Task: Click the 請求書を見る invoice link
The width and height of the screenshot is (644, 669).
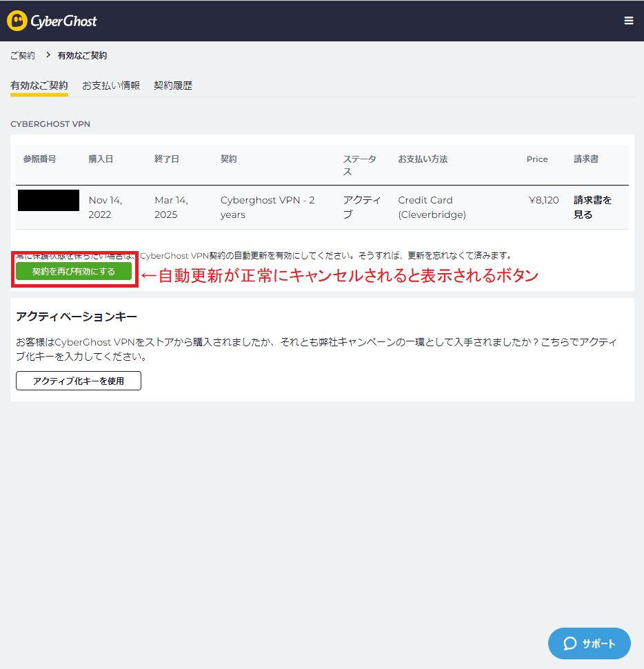Action: 592,208
